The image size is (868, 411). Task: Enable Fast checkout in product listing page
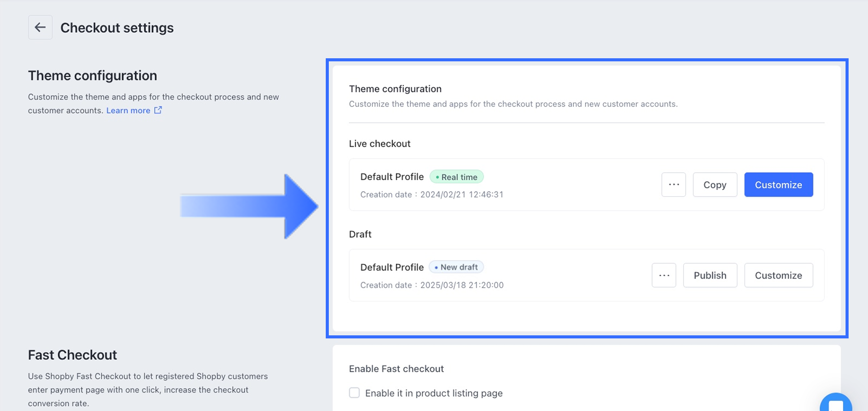[x=354, y=393]
